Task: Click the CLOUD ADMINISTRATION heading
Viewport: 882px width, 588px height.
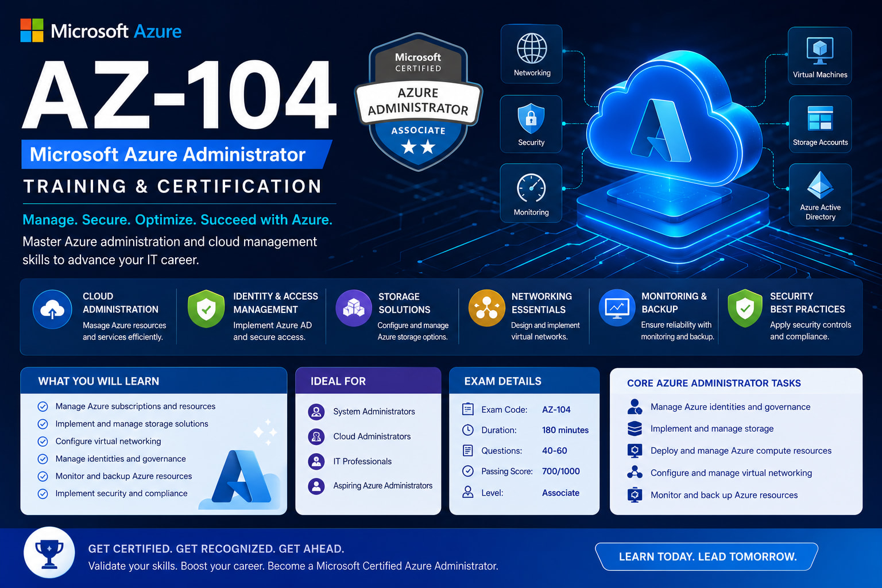Action: point(121,303)
